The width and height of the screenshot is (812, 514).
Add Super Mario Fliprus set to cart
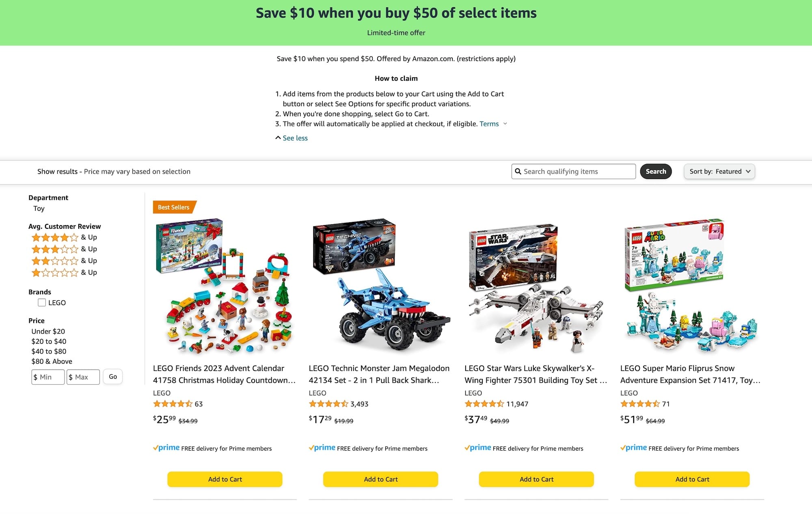692,479
